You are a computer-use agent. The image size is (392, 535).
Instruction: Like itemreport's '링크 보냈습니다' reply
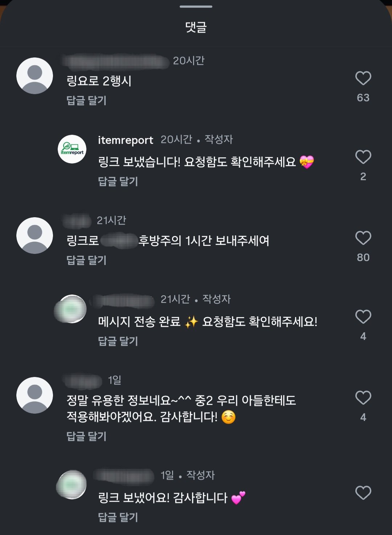tap(363, 157)
